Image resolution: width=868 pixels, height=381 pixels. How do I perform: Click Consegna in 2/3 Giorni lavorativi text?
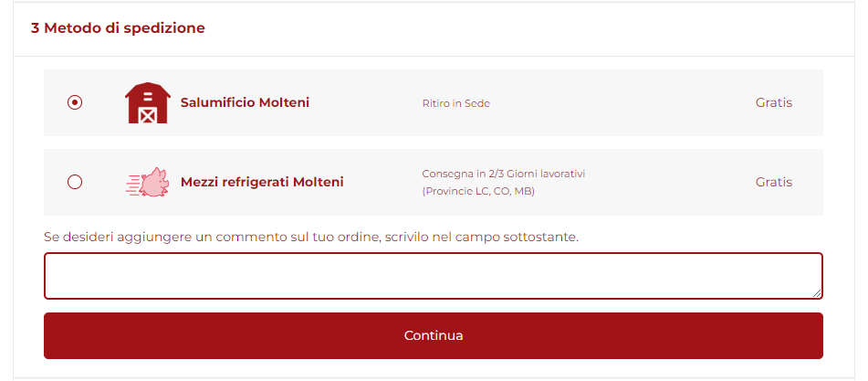point(504,174)
